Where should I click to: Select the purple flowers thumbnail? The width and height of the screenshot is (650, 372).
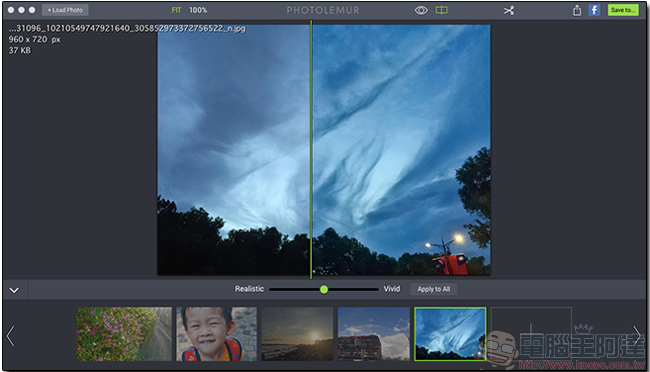(x=124, y=334)
